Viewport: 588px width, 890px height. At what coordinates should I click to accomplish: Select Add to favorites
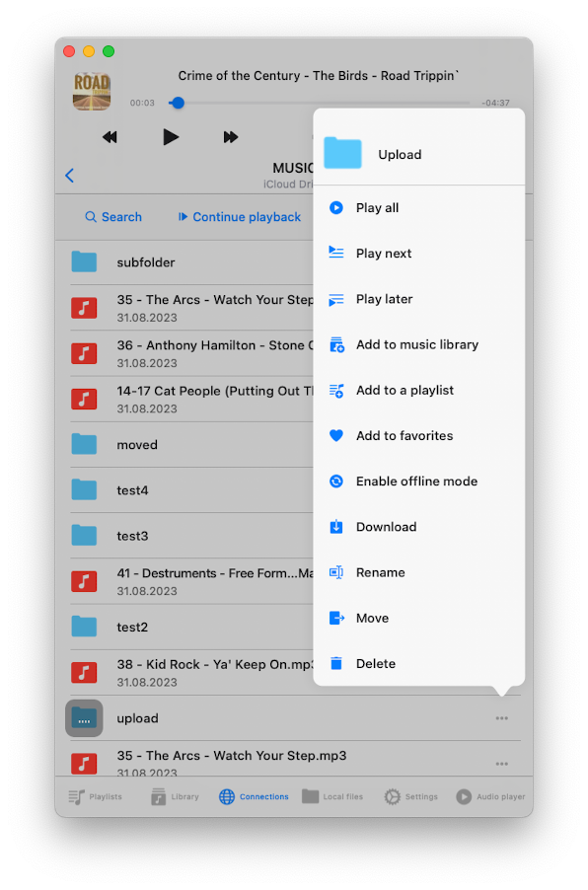[419, 436]
